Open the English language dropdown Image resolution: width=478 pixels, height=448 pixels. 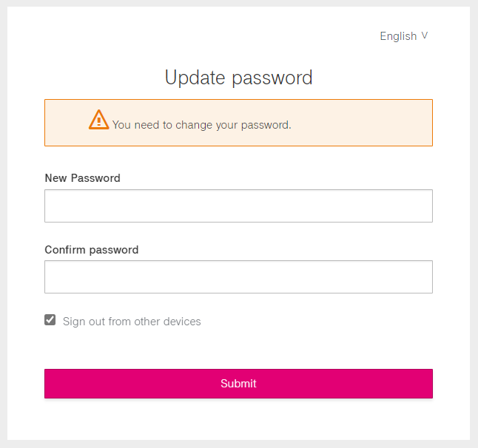(403, 36)
